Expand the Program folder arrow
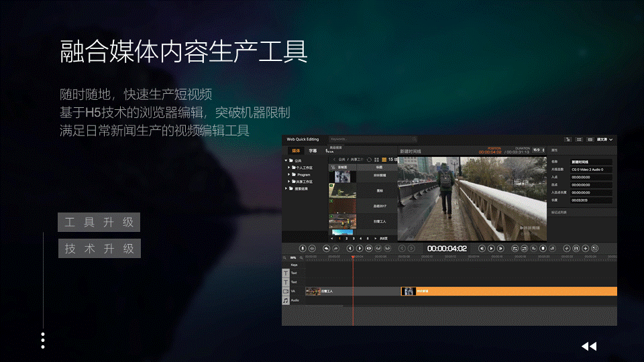This screenshot has width=644, height=362. pyautogui.click(x=288, y=174)
